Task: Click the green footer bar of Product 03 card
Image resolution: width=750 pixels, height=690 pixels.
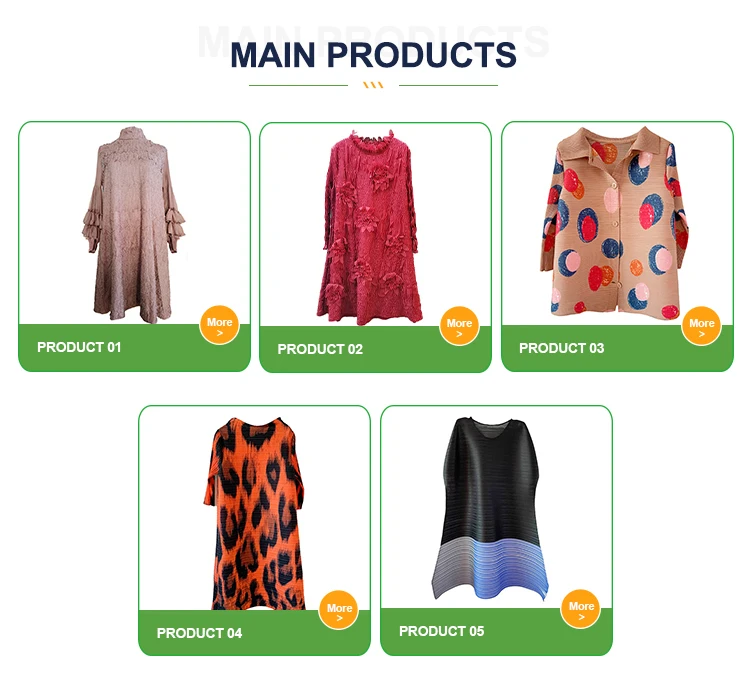Action: [617, 348]
